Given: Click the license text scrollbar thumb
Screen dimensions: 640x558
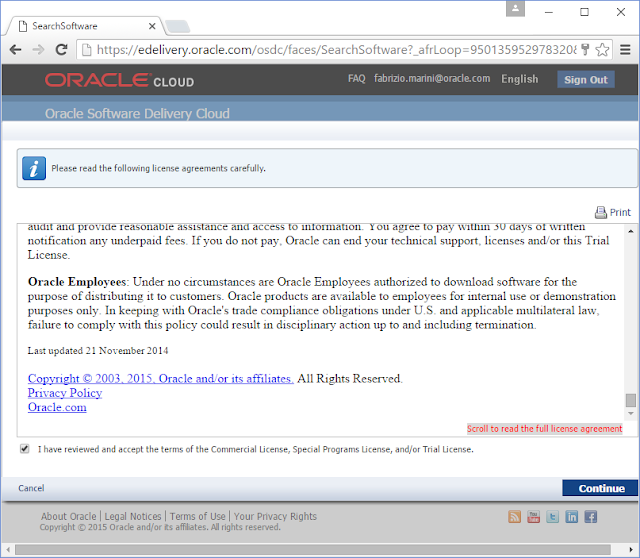Looking at the screenshot, I should (x=631, y=400).
